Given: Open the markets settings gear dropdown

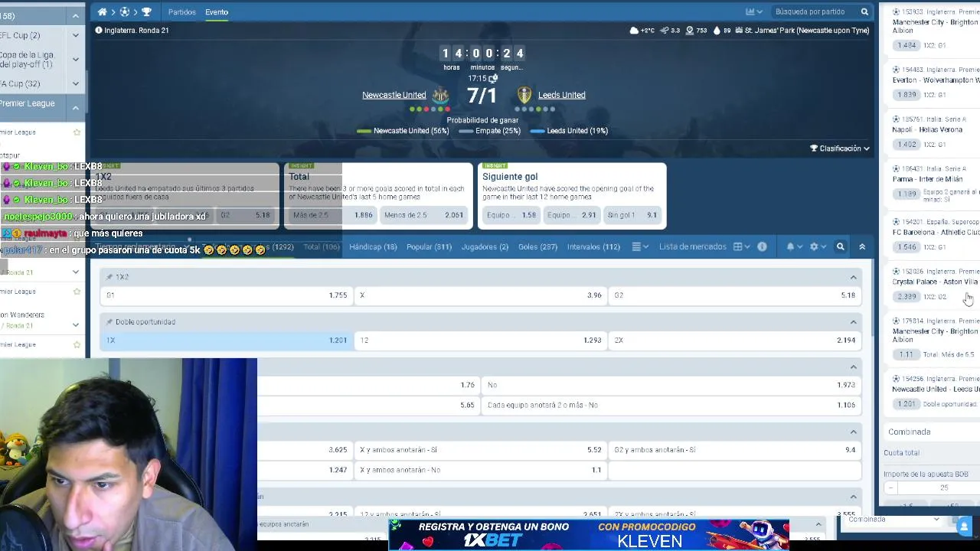Looking at the screenshot, I should pos(817,247).
